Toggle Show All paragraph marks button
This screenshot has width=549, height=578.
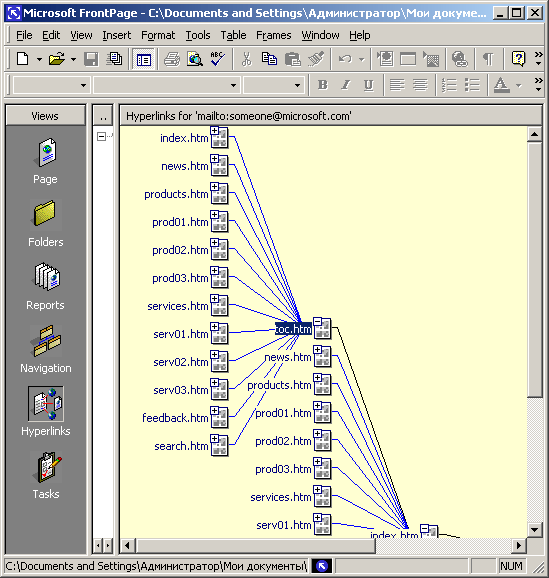click(x=489, y=59)
